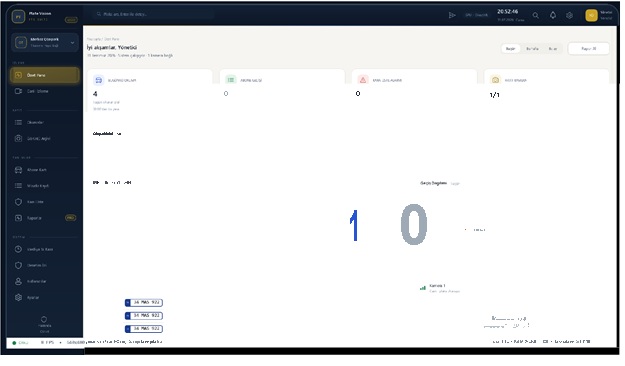625x366 pixels.
Task: Open the gear settings item in sidebar
Action: (x=45, y=297)
